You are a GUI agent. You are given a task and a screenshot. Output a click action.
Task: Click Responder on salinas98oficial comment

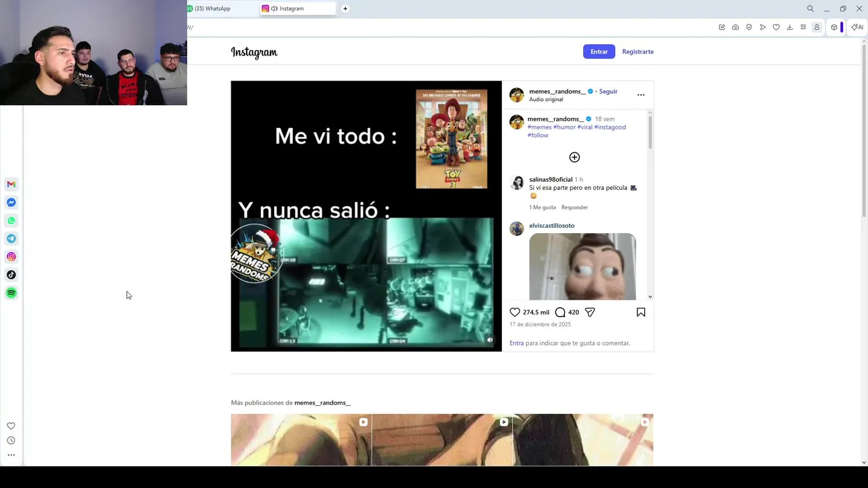(x=574, y=207)
